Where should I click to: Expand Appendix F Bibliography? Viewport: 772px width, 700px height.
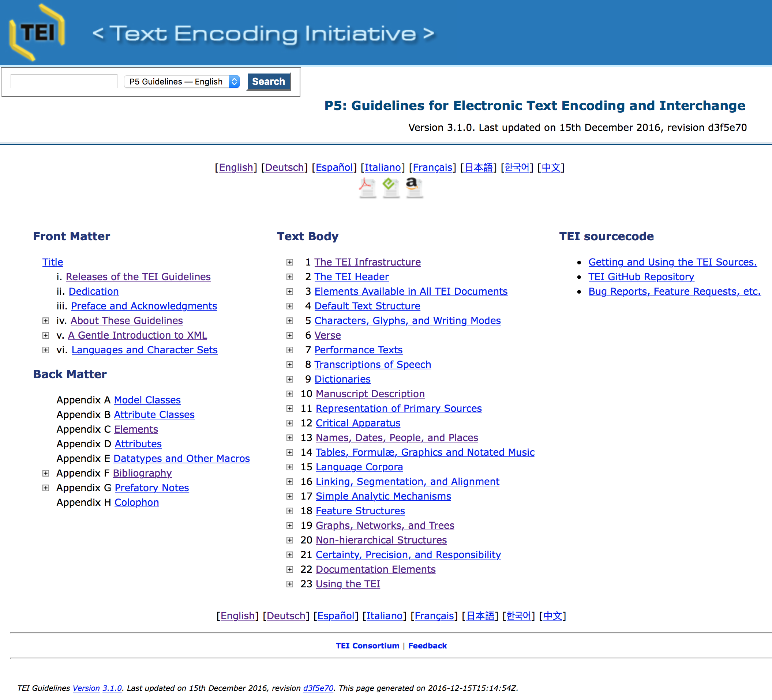coord(44,473)
